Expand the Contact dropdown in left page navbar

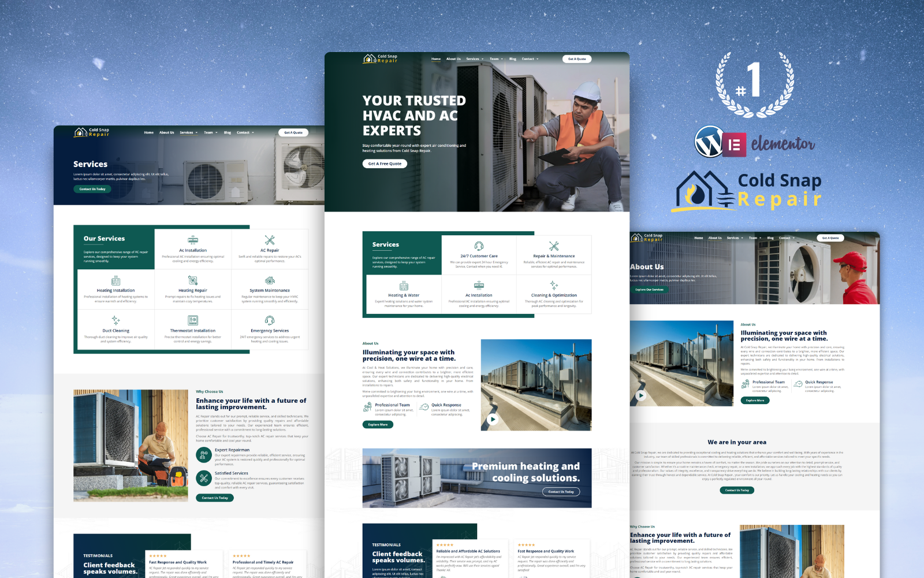(x=245, y=132)
